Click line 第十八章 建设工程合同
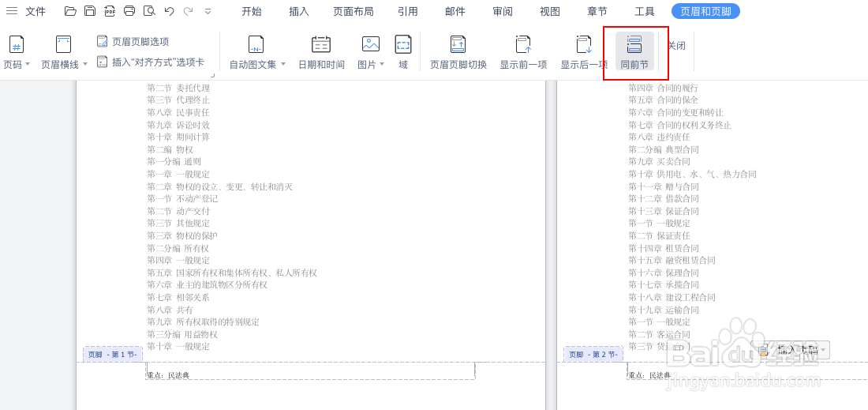This screenshot has height=410, width=868. 672,297
